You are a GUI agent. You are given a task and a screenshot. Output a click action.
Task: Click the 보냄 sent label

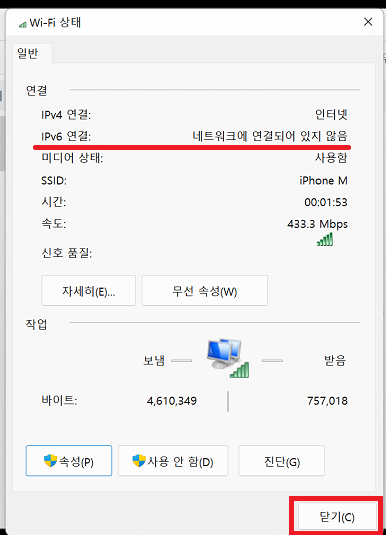click(154, 360)
